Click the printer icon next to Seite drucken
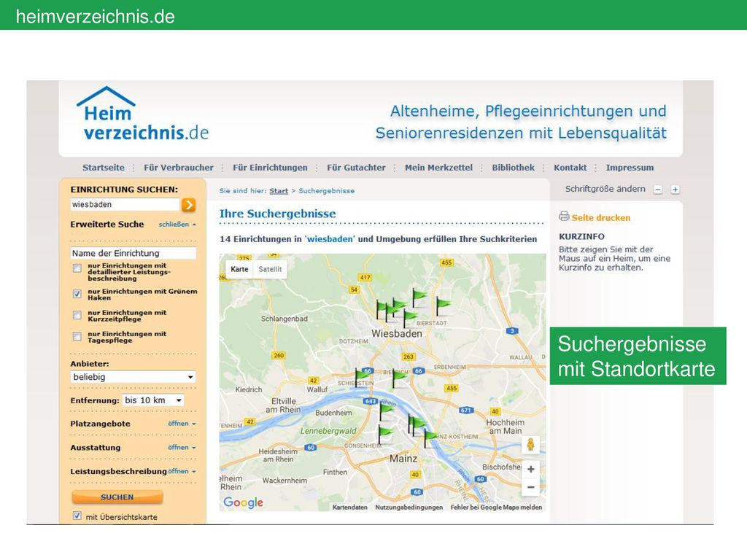This screenshot has height=560, width=747. click(564, 216)
